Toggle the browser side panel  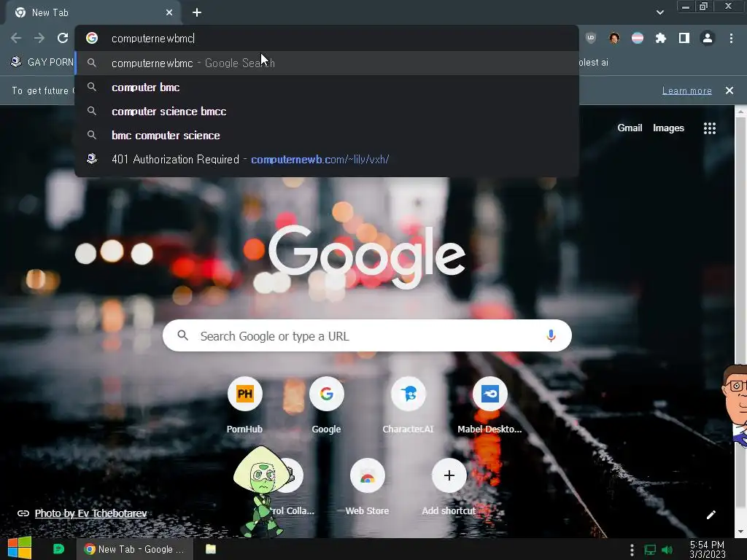coord(684,38)
